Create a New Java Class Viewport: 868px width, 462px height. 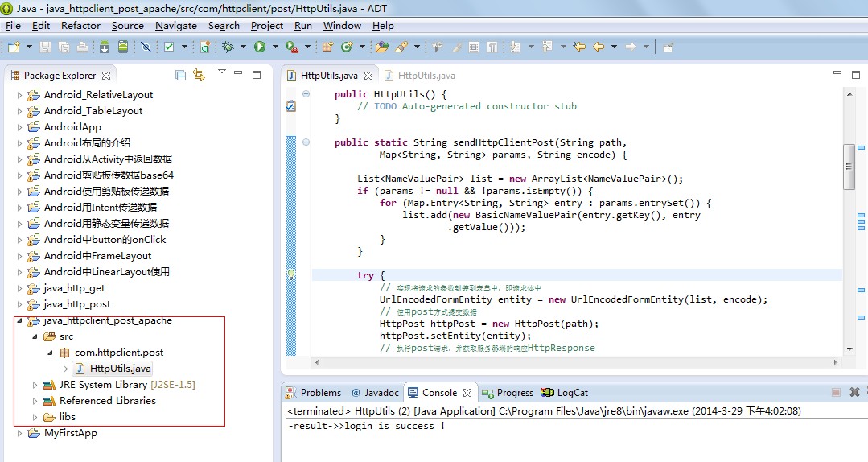[347, 47]
